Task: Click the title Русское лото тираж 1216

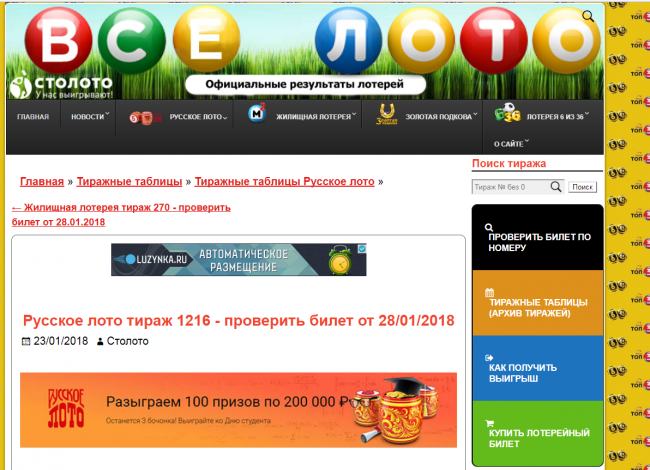Action: [239, 320]
